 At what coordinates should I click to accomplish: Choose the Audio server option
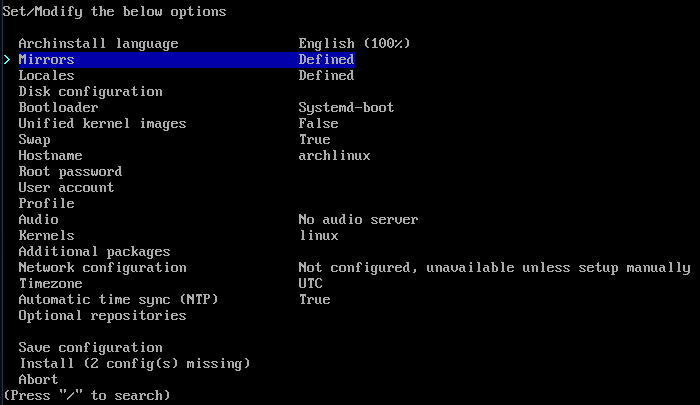[x=38, y=220]
